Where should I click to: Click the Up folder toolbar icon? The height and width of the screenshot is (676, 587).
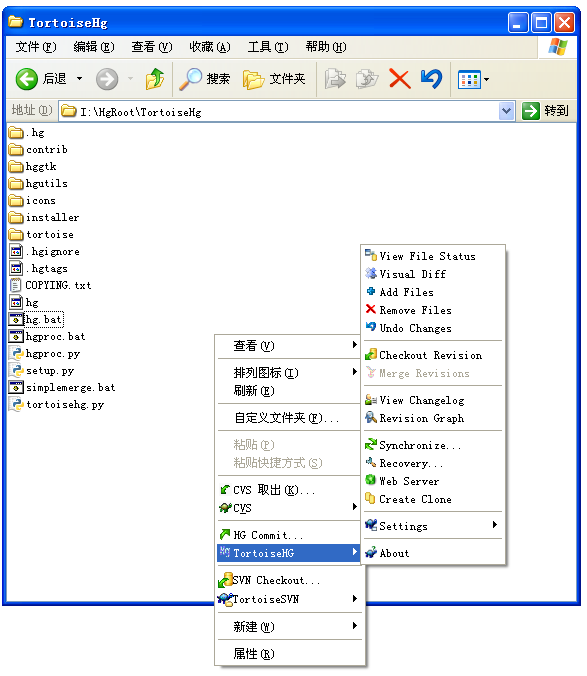(x=155, y=79)
